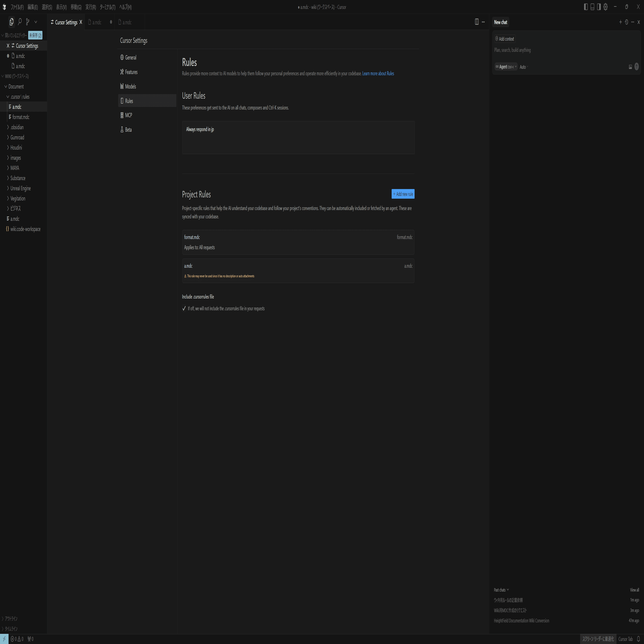The height and width of the screenshot is (644, 644).
Task: Attach an image via the chat image icon
Action: pyautogui.click(x=630, y=67)
